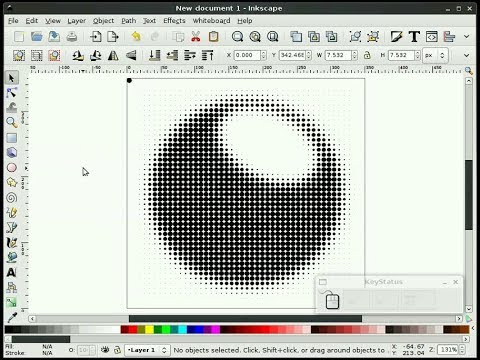Select the Star polygon tool
This screenshot has height=360, width=480.
(12, 182)
